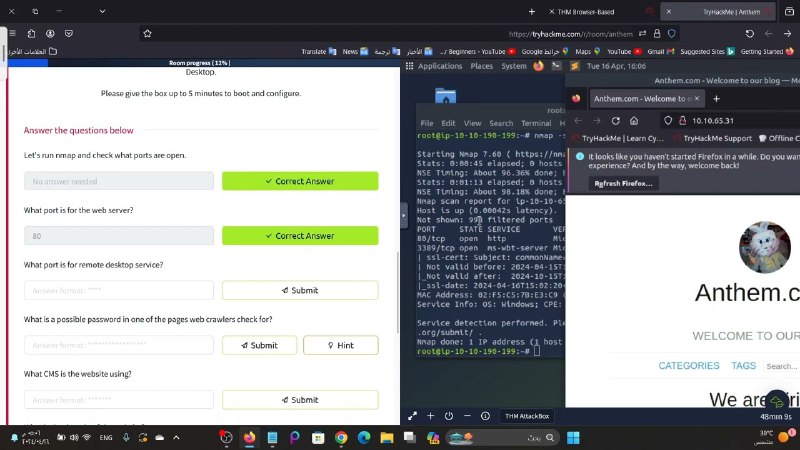The height and width of the screenshot is (450, 800).
Task: Click the Room progress bar
Action: 200,63
